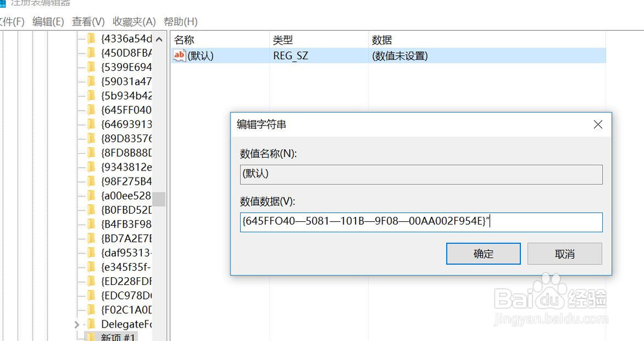Click the REG_SZ type cell

click(x=290, y=56)
